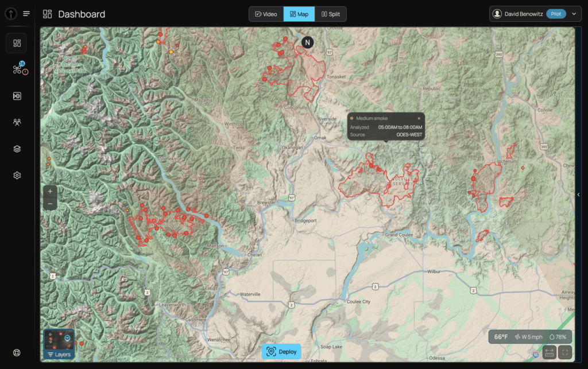Click the Bridgeport map label
588x369 pixels.
(305, 220)
